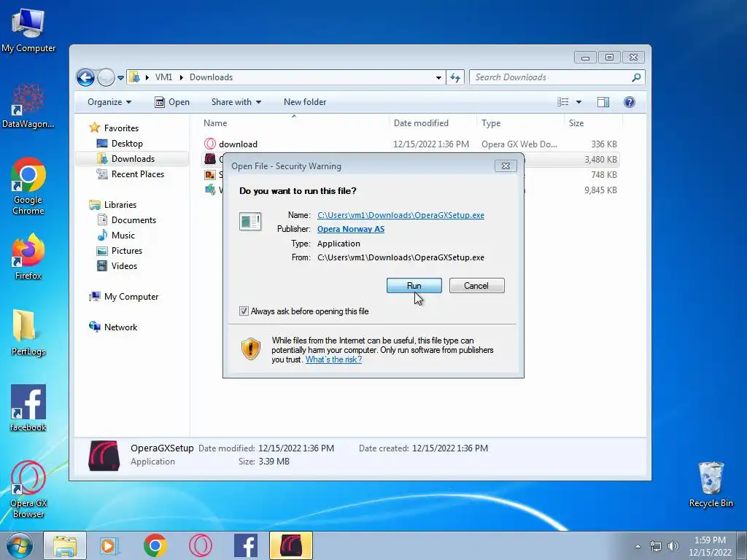Click the 9,845 KB size cell
The image size is (747, 560).
(600, 190)
